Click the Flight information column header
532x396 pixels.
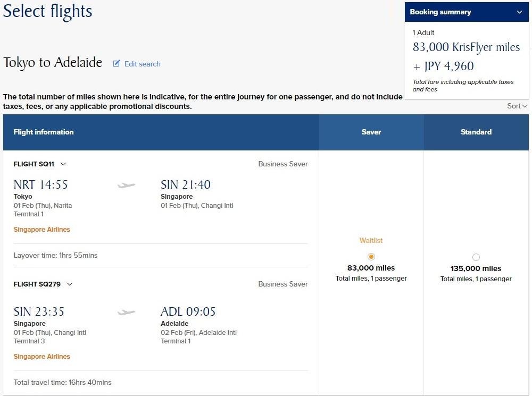[x=44, y=132]
